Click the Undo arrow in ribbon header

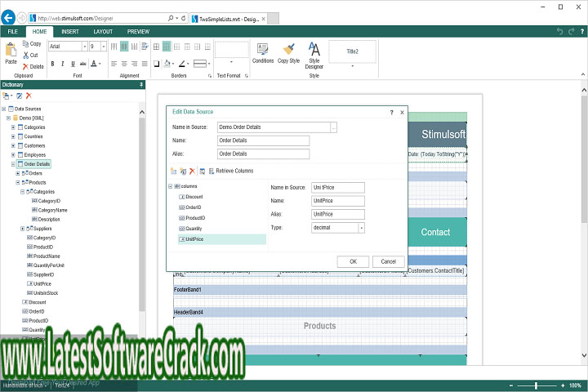pos(560,32)
